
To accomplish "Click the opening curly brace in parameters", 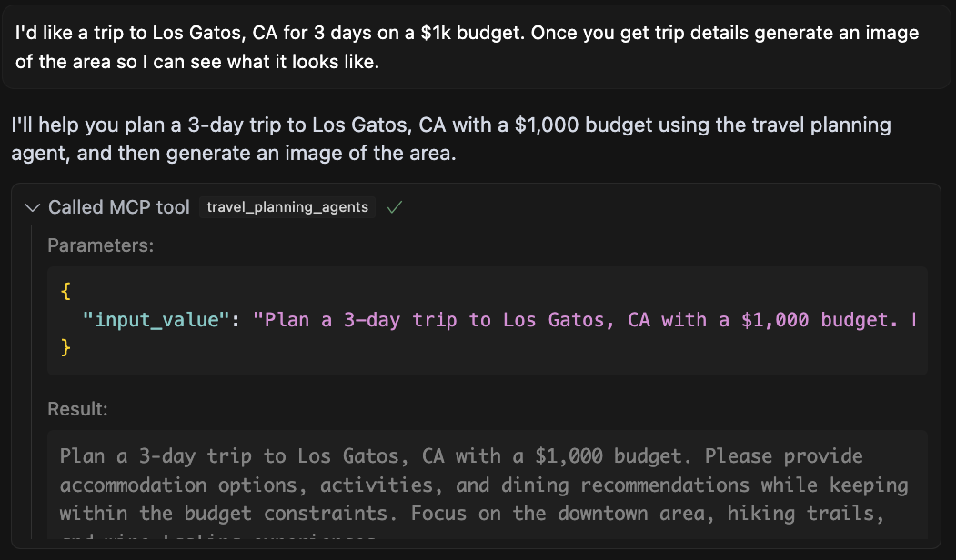I will [x=65, y=293].
